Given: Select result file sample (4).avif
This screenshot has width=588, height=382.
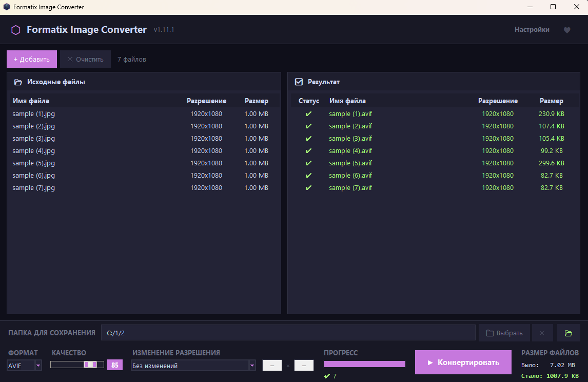Looking at the screenshot, I should coord(434,151).
